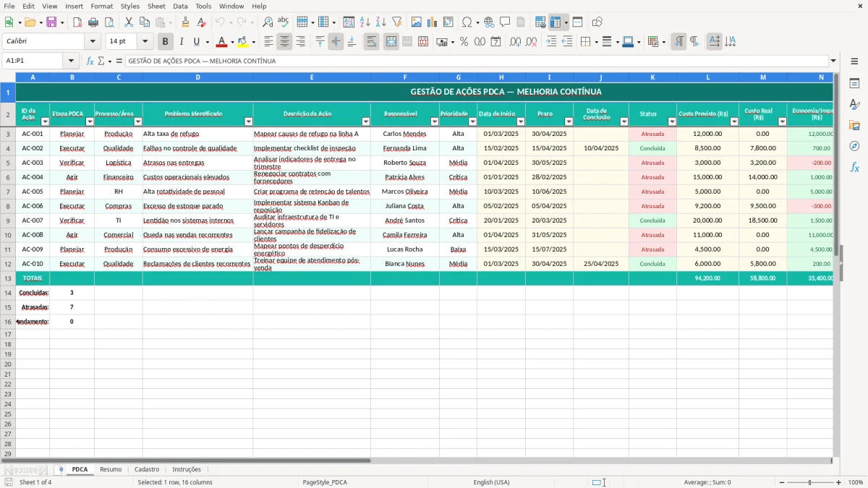Insert Image using toolbar icon
The height and width of the screenshot is (488, 868).
[417, 22]
